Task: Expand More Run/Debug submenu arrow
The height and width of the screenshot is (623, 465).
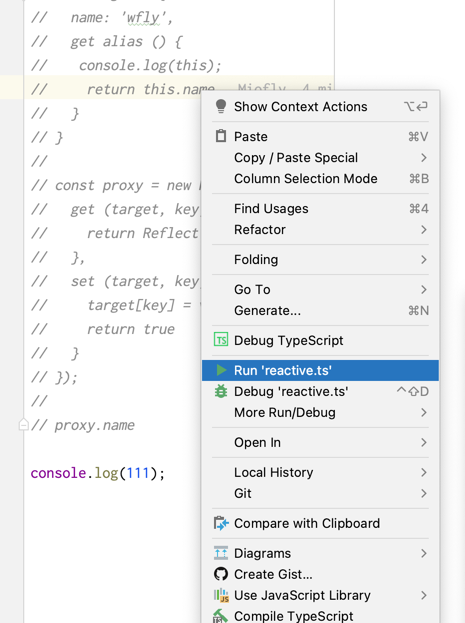Action: click(x=424, y=412)
